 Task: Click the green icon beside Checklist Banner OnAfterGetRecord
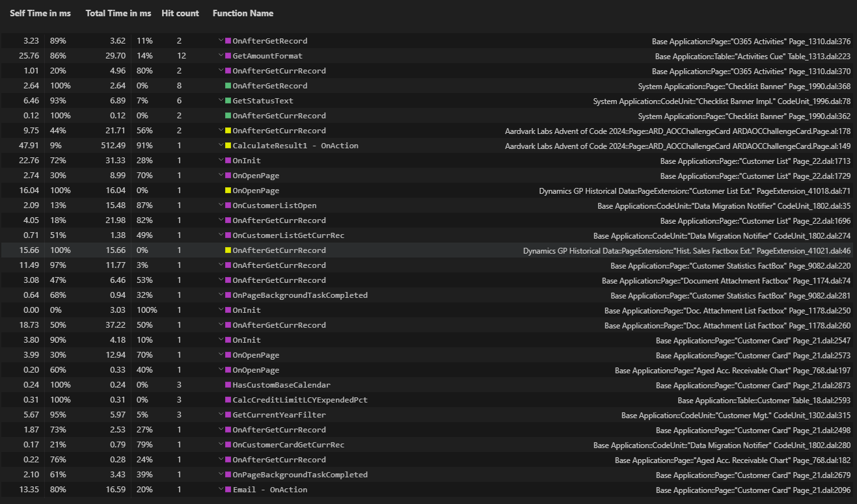coord(228,86)
